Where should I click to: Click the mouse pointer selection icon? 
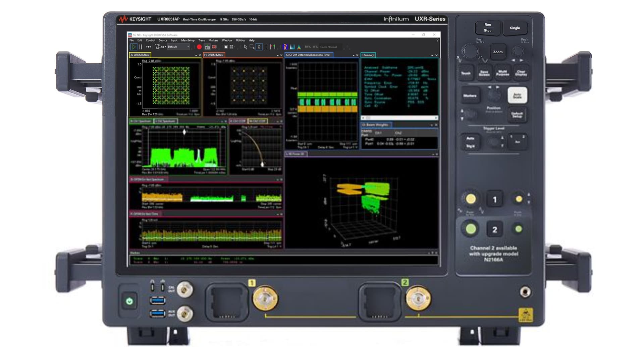tap(245, 47)
